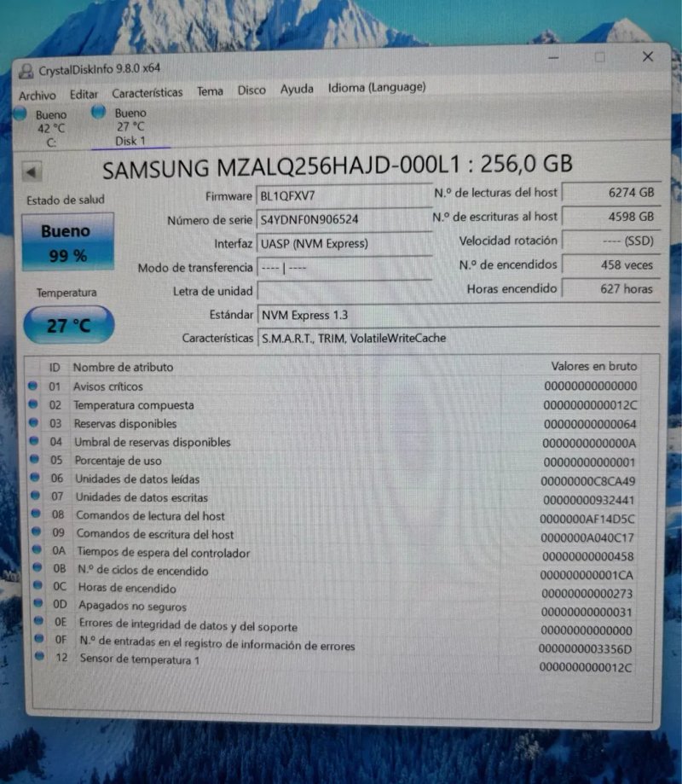Screen dimensions: 682x784
Task: Click the Características field with S.M.A.R.T., TRIM
Action: click(458, 338)
